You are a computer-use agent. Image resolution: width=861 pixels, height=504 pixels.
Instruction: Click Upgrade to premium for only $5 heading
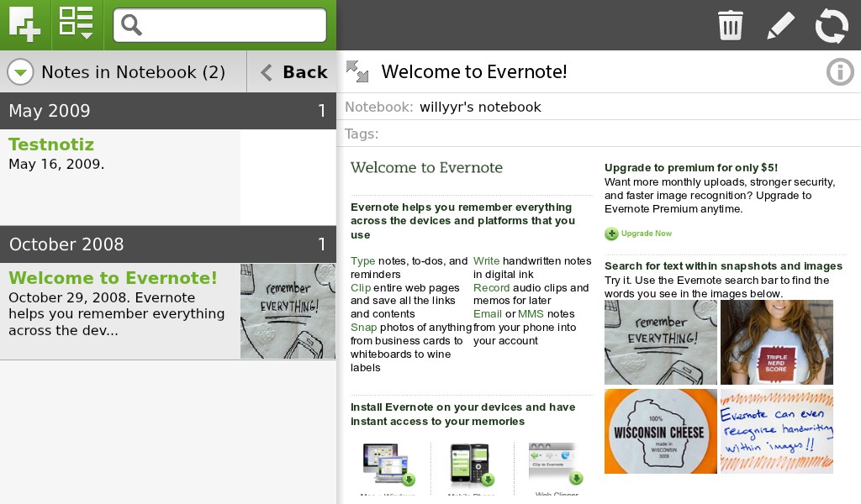[x=691, y=168]
